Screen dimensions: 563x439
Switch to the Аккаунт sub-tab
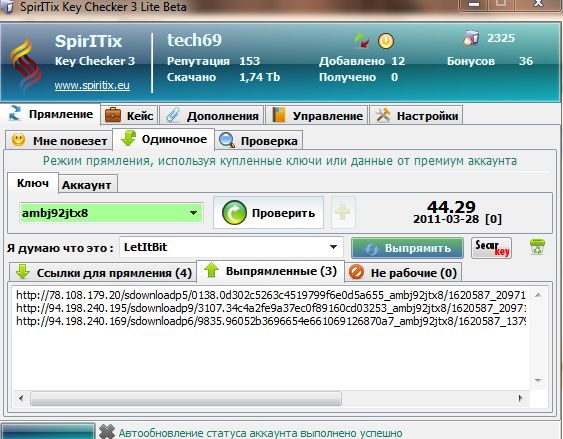point(87,185)
